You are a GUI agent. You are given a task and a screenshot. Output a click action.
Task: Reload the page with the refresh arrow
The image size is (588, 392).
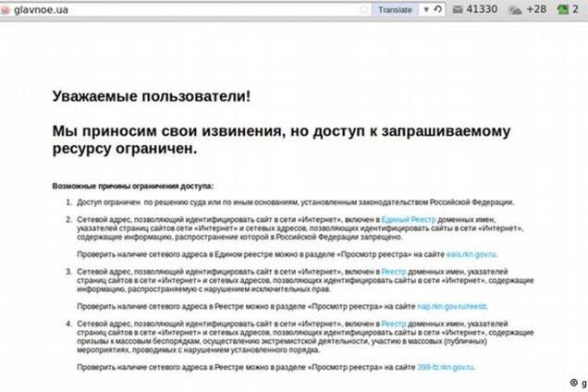[437, 9]
